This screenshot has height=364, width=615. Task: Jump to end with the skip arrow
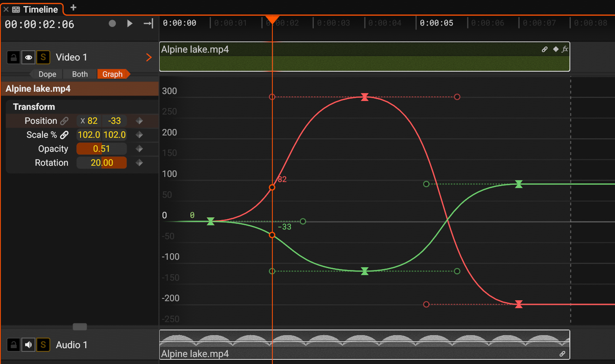tap(148, 23)
